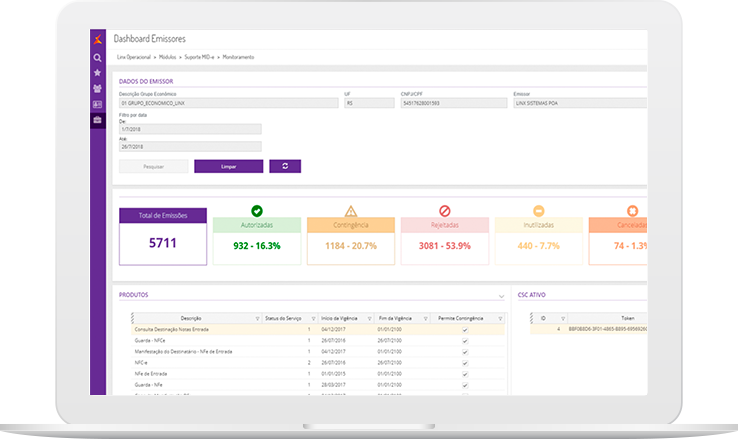Select the briefcase icon in sidebar

(x=97, y=120)
